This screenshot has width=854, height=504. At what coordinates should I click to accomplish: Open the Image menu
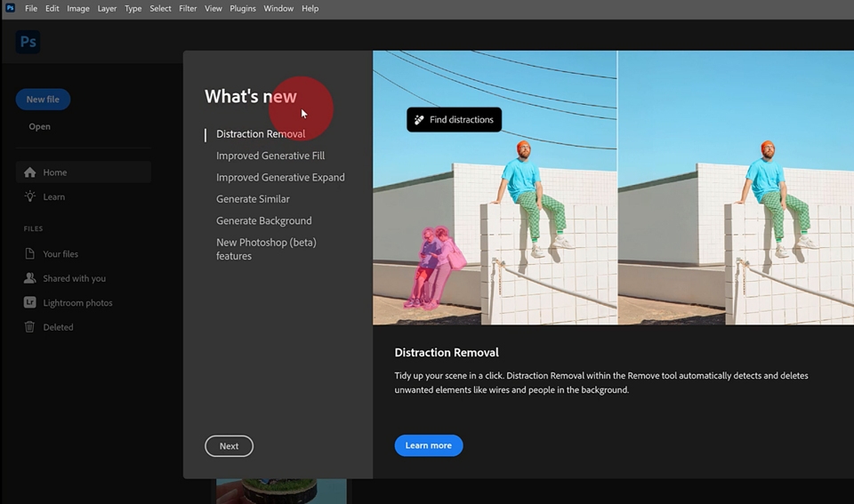(78, 9)
